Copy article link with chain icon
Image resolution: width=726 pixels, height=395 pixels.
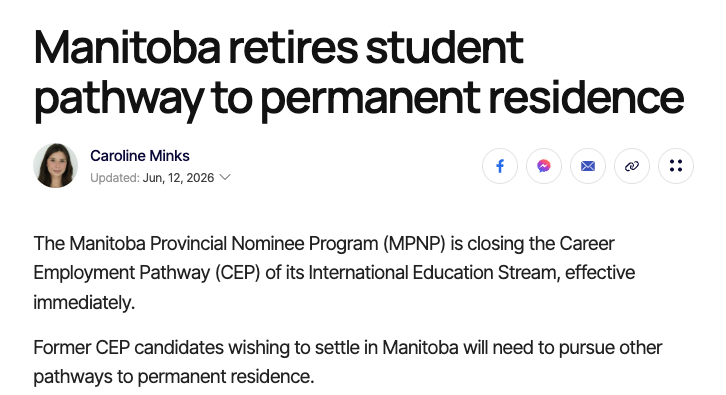tap(632, 166)
